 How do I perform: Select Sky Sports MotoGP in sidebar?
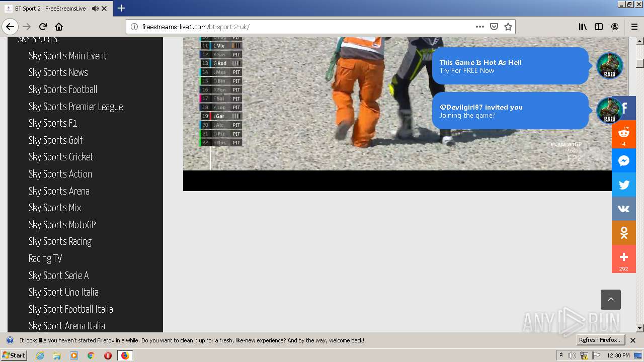tap(62, 225)
